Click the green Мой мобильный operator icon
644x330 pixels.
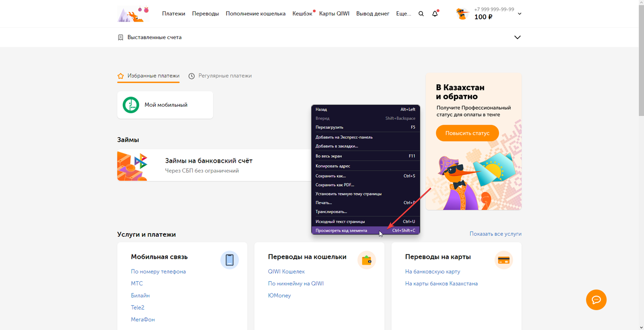coord(131,105)
